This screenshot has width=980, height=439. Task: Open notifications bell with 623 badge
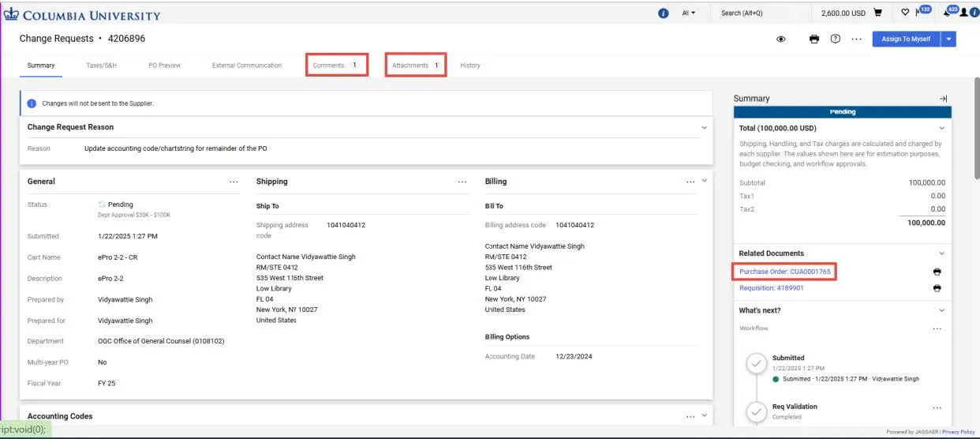coord(949,12)
